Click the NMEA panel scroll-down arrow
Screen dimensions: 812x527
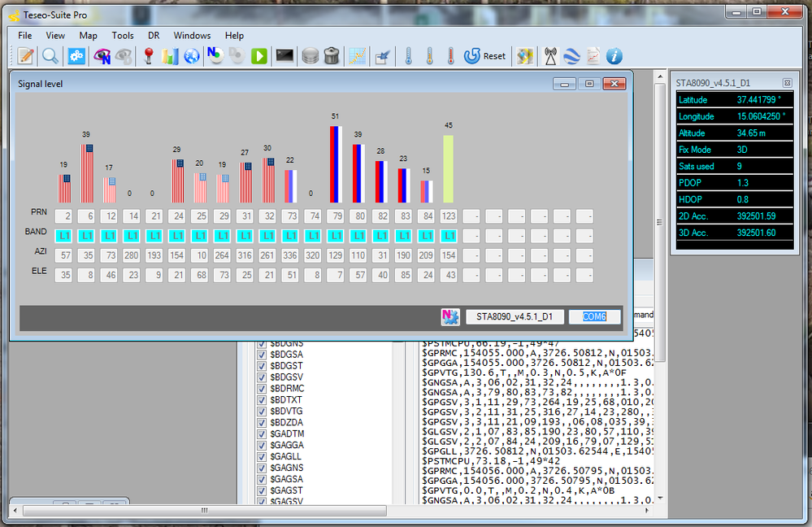(x=660, y=499)
